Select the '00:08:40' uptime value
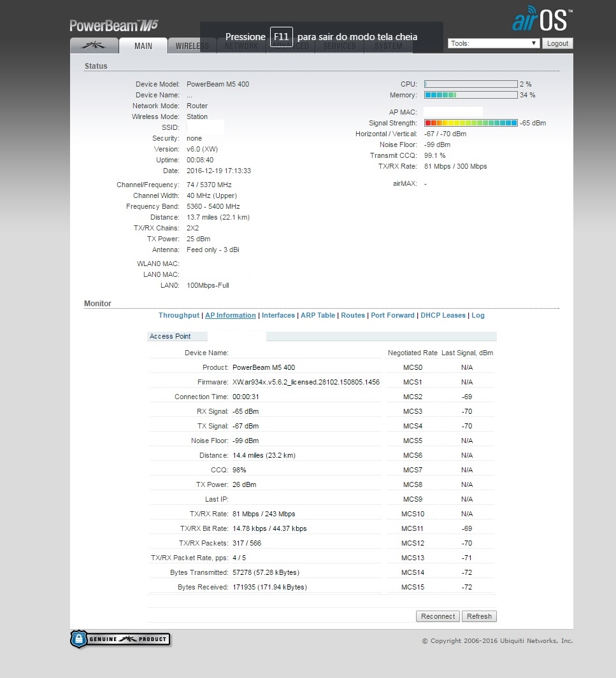 [200, 160]
